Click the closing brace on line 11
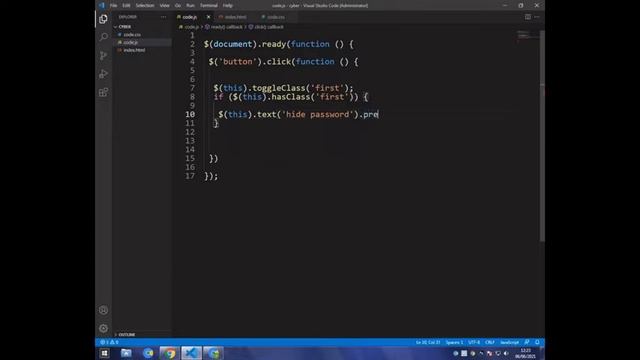 (x=216, y=124)
